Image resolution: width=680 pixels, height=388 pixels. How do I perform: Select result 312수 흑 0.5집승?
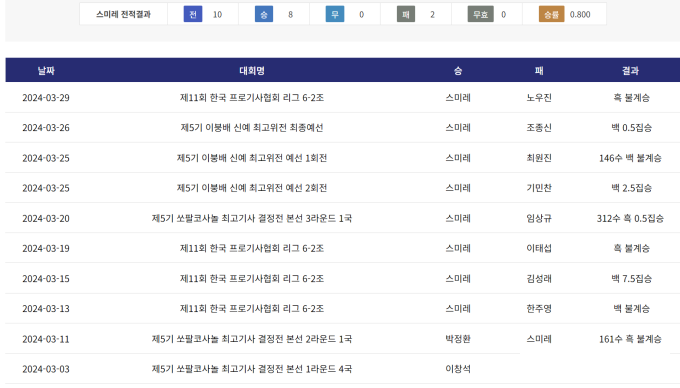point(630,218)
